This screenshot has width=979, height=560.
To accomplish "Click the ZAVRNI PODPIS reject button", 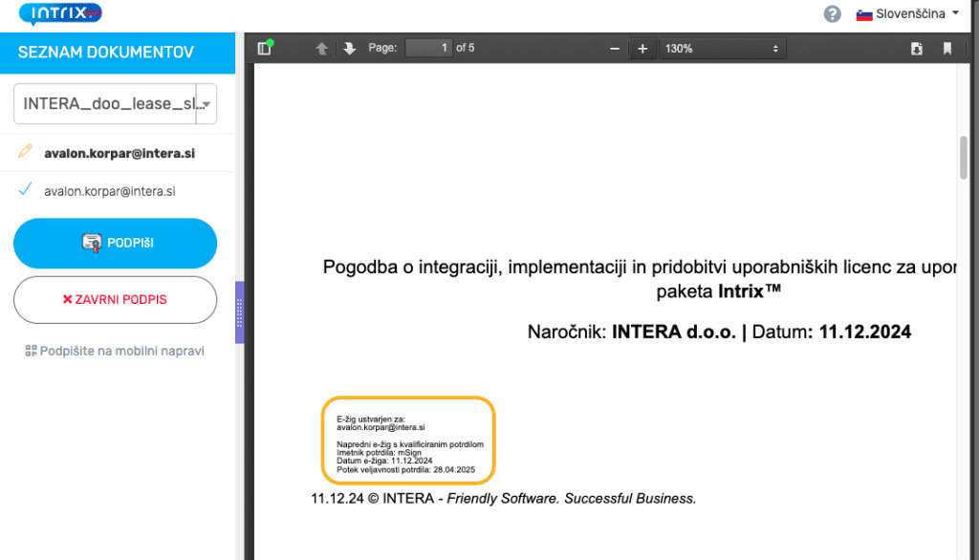I will click(x=115, y=300).
